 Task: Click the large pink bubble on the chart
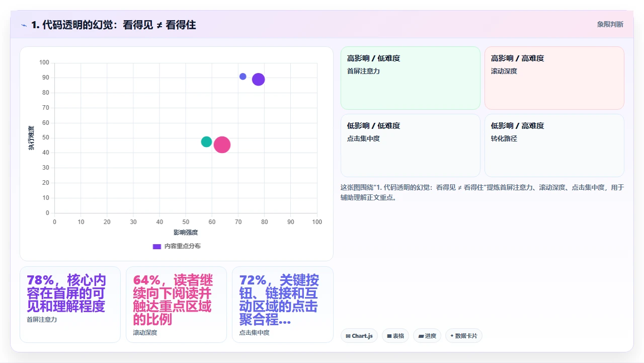point(222,145)
